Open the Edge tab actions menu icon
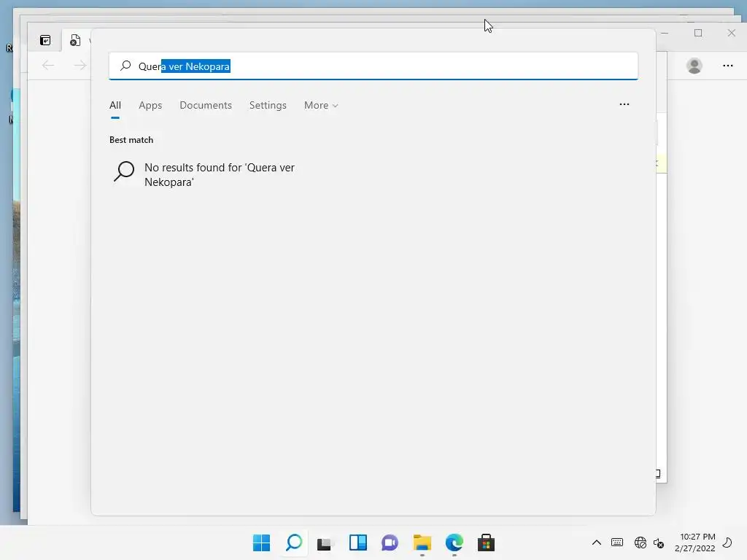 tap(45, 41)
